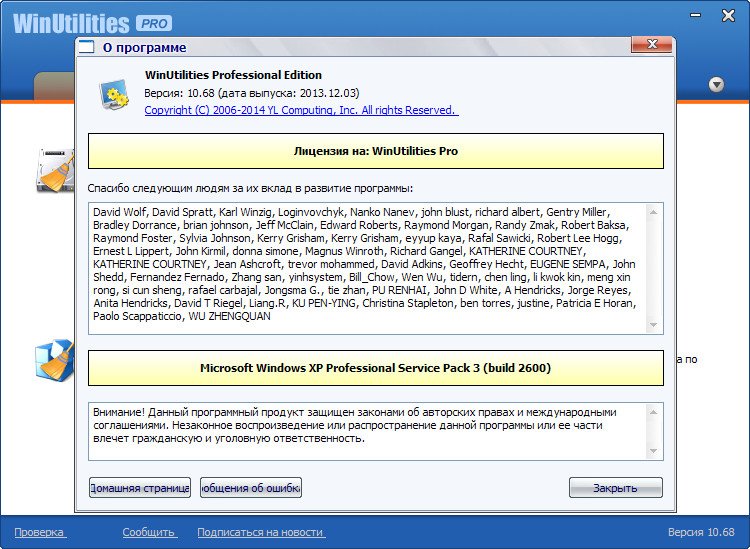Click the registry cleaner cubes icon behind dialog
The image size is (750, 549).
[x=55, y=360]
